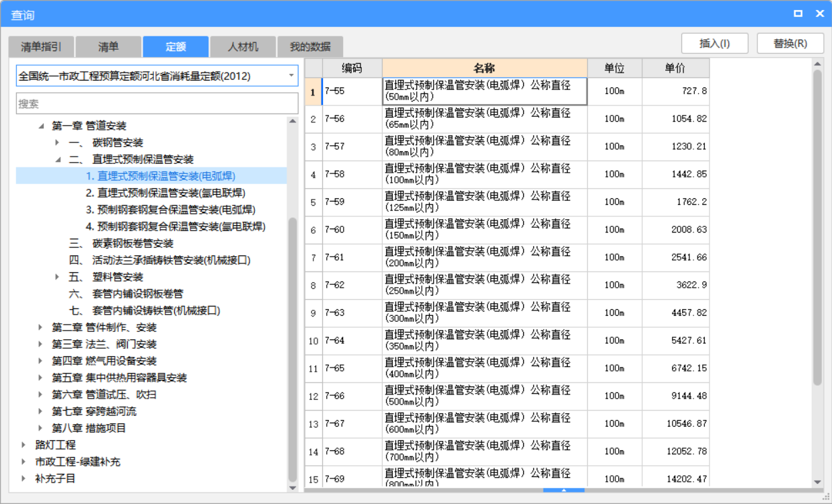This screenshot has width=832, height=504.
Task: Click price cell 10546.87
Action: click(x=676, y=424)
